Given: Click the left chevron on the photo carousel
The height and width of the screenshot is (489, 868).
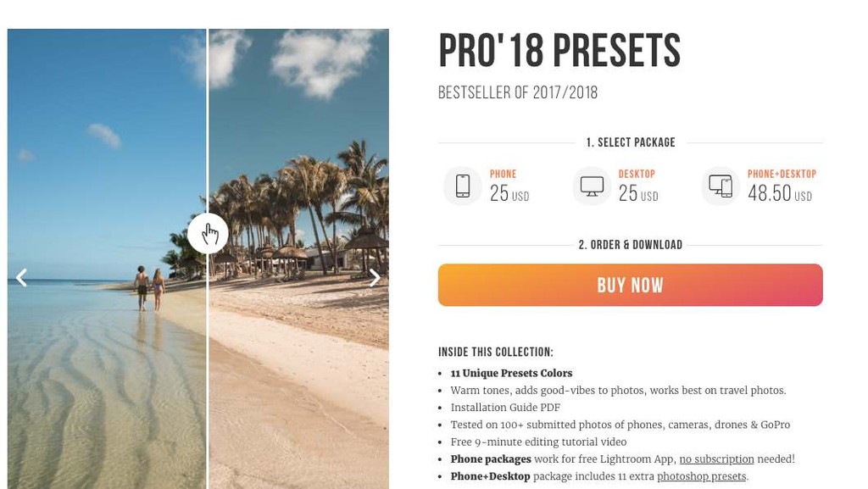Looking at the screenshot, I should (21, 276).
